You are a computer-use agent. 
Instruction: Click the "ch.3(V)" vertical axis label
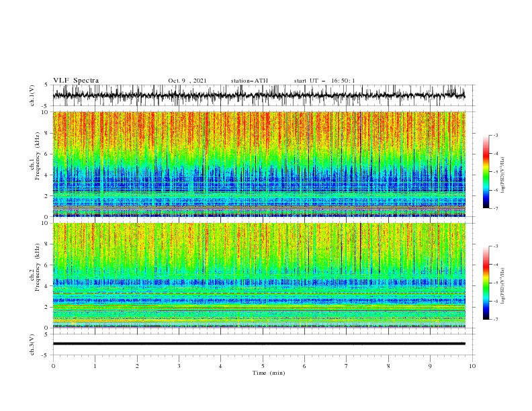(x=32, y=345)
